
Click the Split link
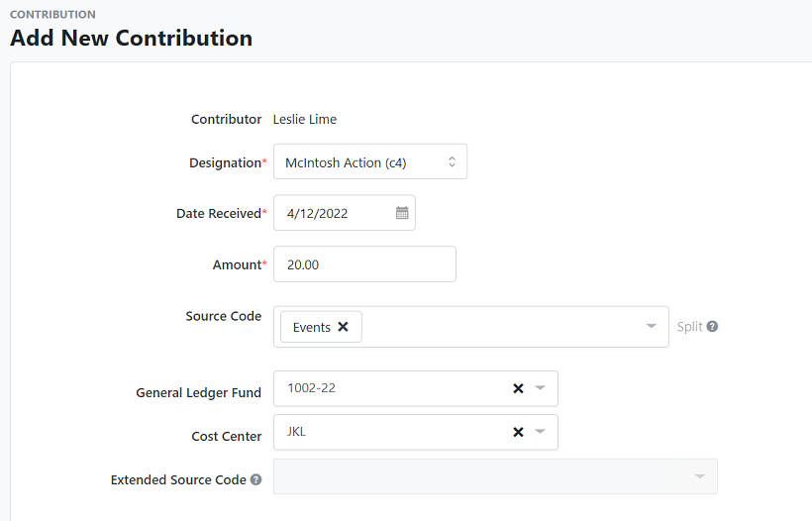(x=688, y=327)
